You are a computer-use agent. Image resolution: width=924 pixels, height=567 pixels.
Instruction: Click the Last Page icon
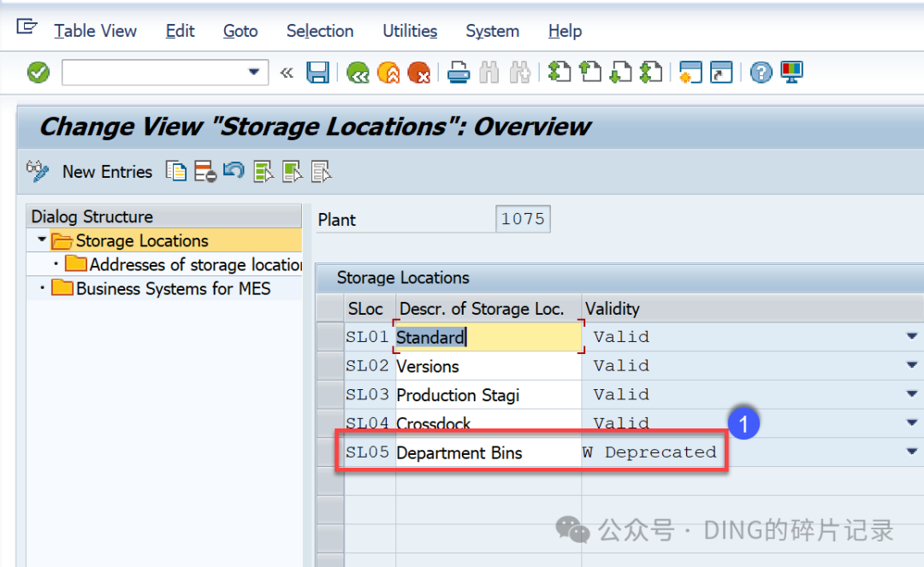(x=651, y=73)
